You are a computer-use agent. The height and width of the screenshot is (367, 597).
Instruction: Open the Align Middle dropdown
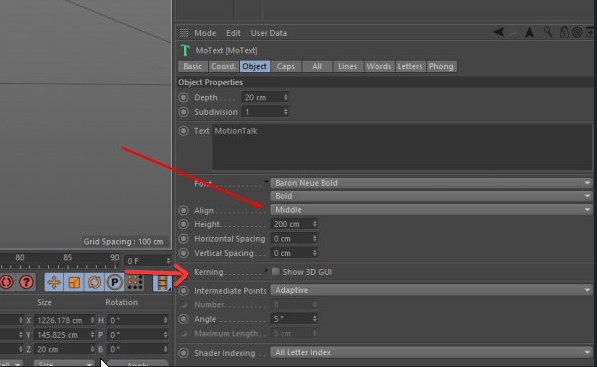point(431,210)
